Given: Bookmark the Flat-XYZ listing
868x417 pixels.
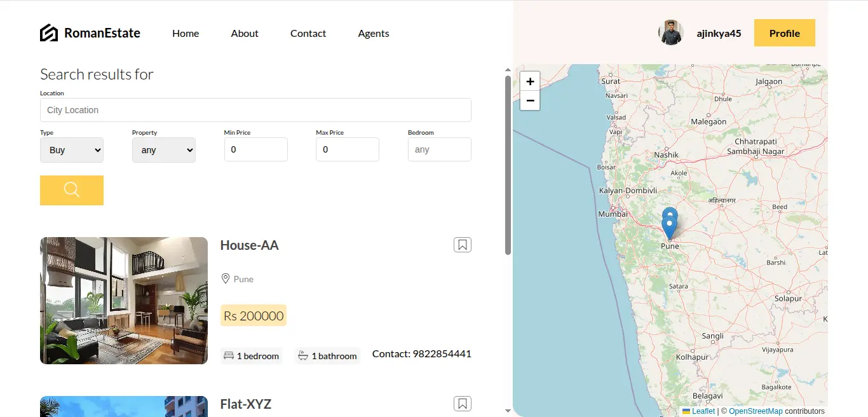Looking at the screenshot, I should tap(463, 404).
